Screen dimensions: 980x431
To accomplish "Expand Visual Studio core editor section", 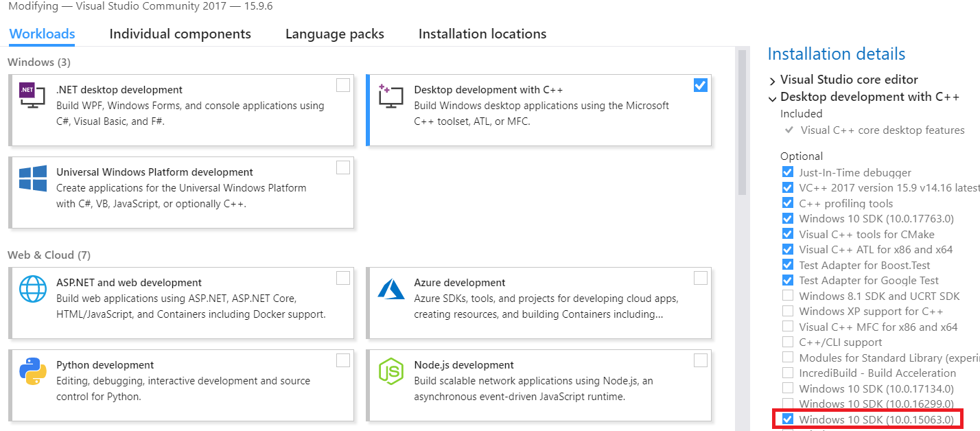I will (773, 80).
